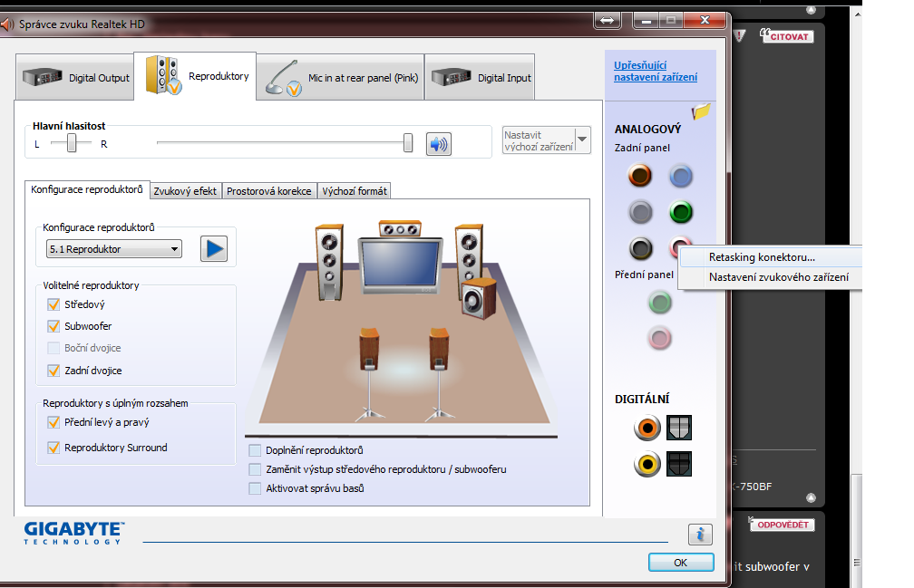Screen dimensions: 914x588
Task: Click the front left speaker in diagram
Action: coord(329,263)
